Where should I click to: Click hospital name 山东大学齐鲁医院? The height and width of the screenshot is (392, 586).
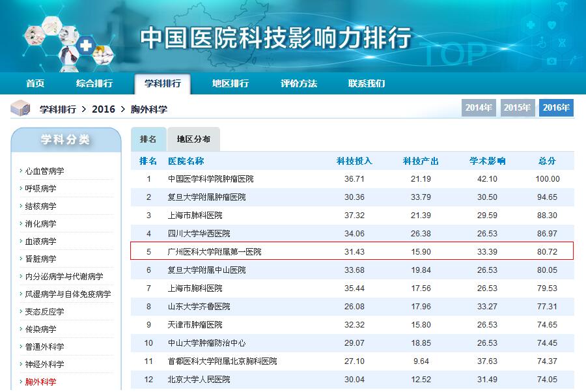point(199,307)
